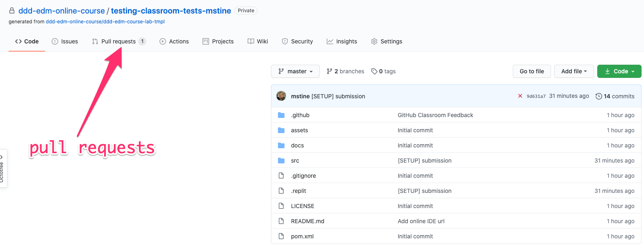This screenshot has width=644, height=249.
Task: Open the latest [SETUP] submission commit message
Action: click(x=338, y=96)
